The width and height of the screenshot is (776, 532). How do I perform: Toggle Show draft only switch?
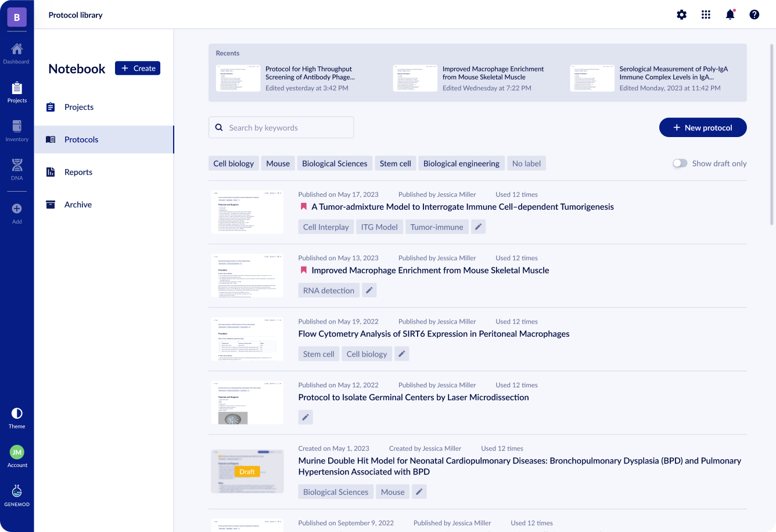coord(680,163)
